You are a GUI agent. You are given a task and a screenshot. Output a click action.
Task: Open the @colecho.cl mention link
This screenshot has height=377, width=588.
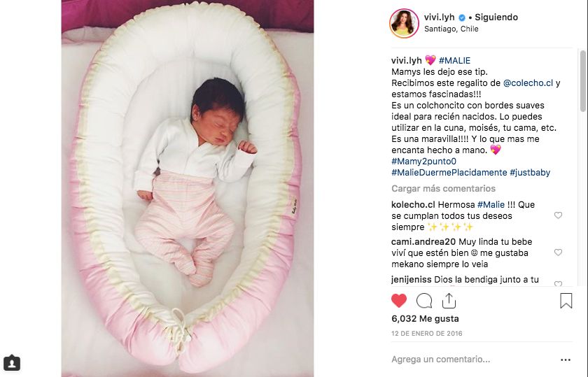pos(528,83)
